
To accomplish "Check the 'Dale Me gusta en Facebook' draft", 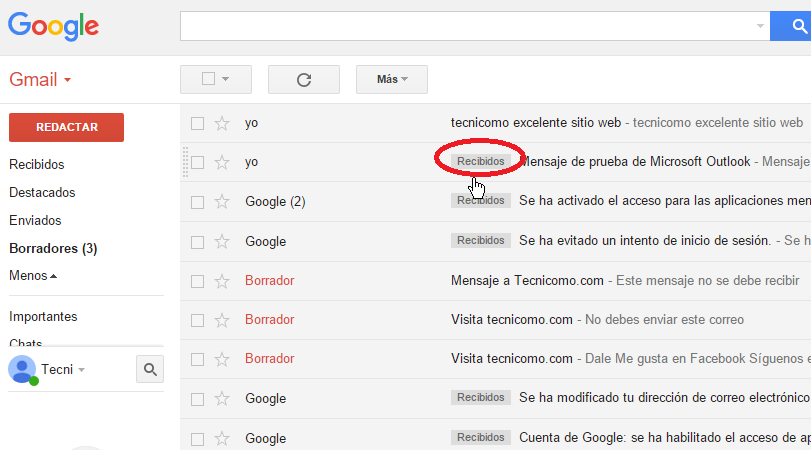I will (x=197, y=359).
